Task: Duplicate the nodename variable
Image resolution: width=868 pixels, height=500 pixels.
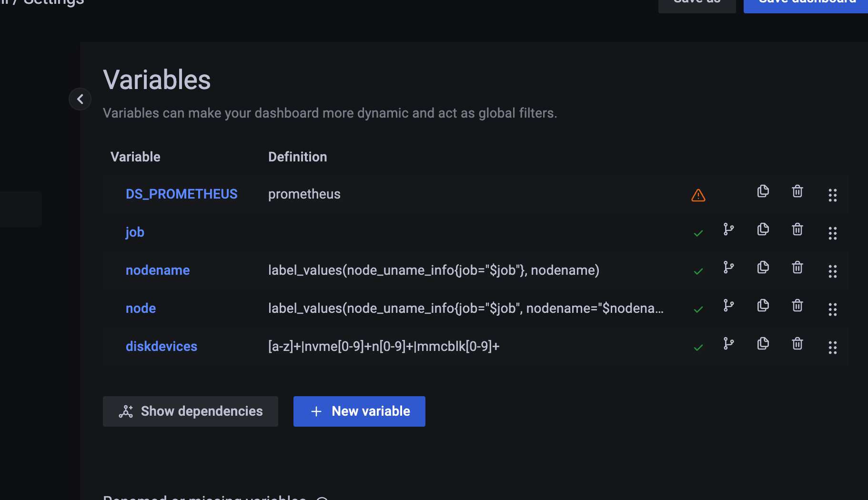Action: coord(763,268)
